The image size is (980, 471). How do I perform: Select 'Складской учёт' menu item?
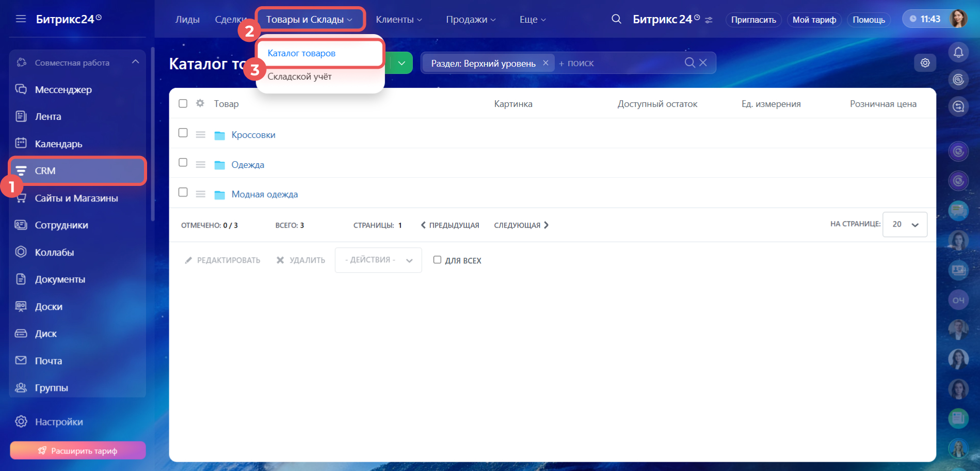click(299, 77)
